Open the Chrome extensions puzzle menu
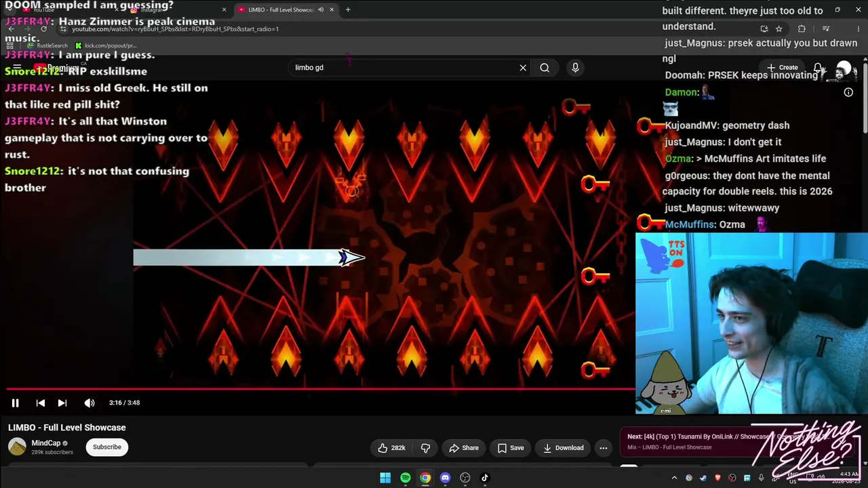The width and height of the screenshot is (868, 488). (x=802, y=29)
